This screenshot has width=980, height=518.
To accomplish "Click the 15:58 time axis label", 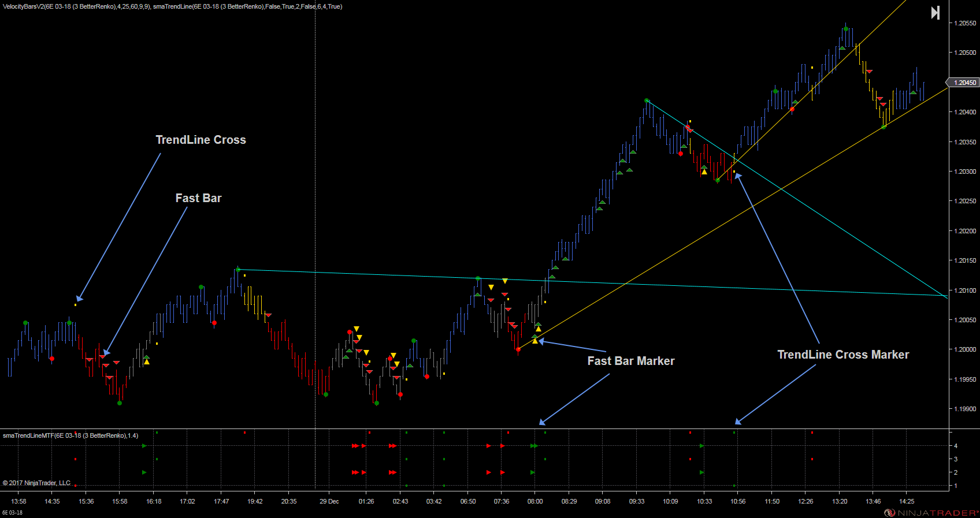I will [x=120, y=501].
